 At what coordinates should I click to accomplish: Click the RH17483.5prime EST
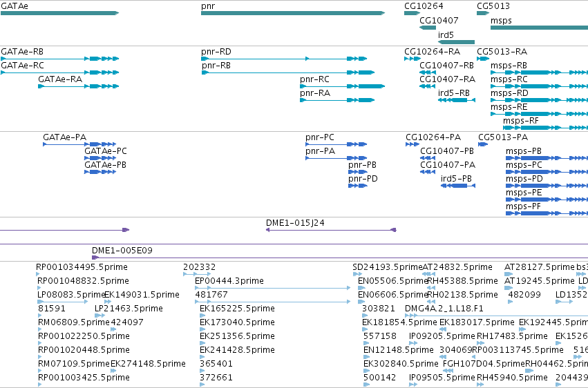481,343
